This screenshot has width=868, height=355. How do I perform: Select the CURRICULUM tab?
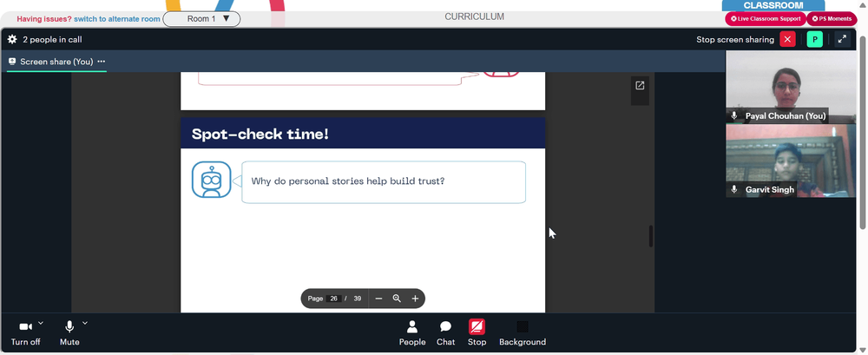click(x=475, y=16)
